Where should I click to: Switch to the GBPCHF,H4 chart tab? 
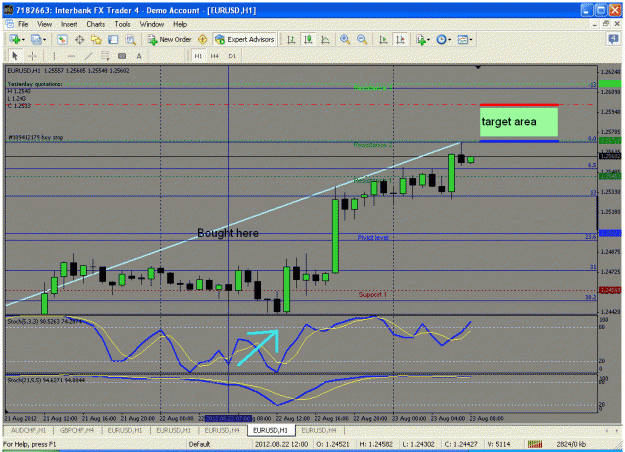coord(77,430)
